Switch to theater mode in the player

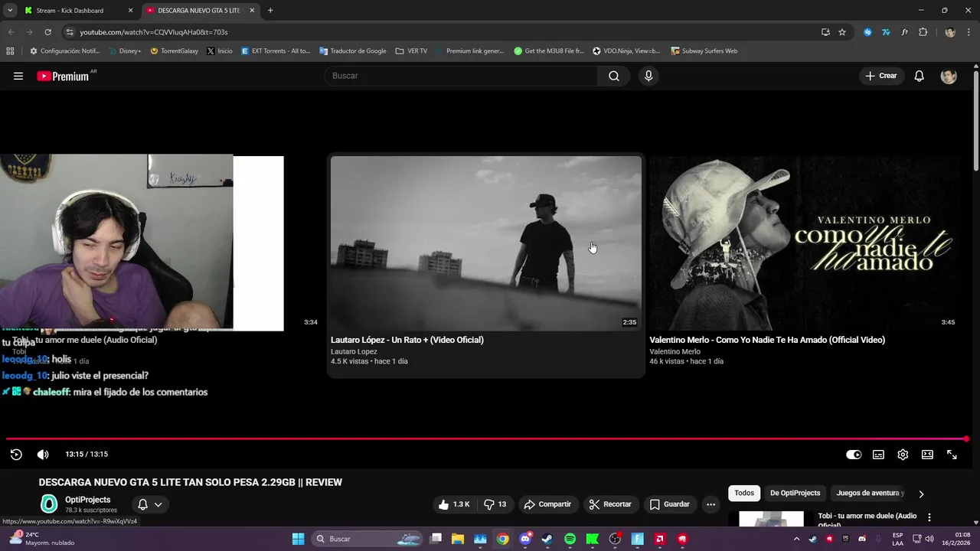[x=927, y=455]
